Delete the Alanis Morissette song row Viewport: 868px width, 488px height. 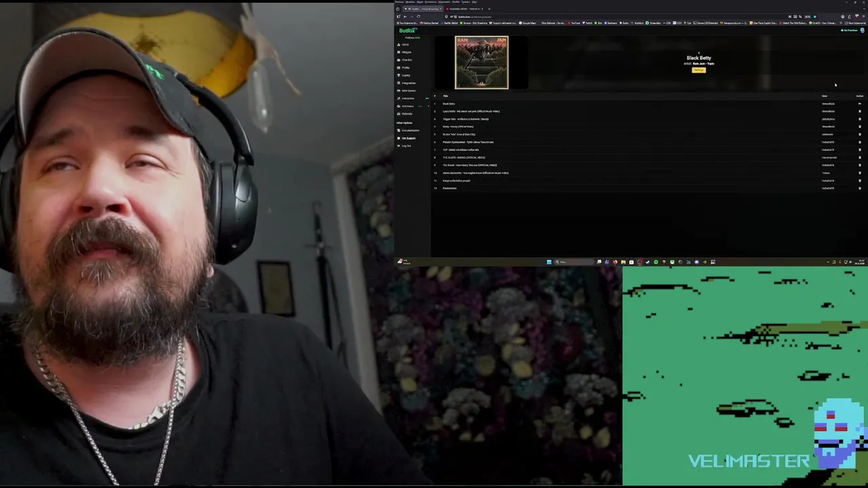[860, 173]
